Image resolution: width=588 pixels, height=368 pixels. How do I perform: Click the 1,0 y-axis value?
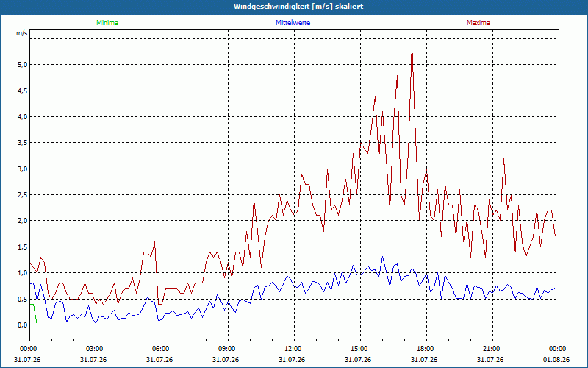point(23,273)
